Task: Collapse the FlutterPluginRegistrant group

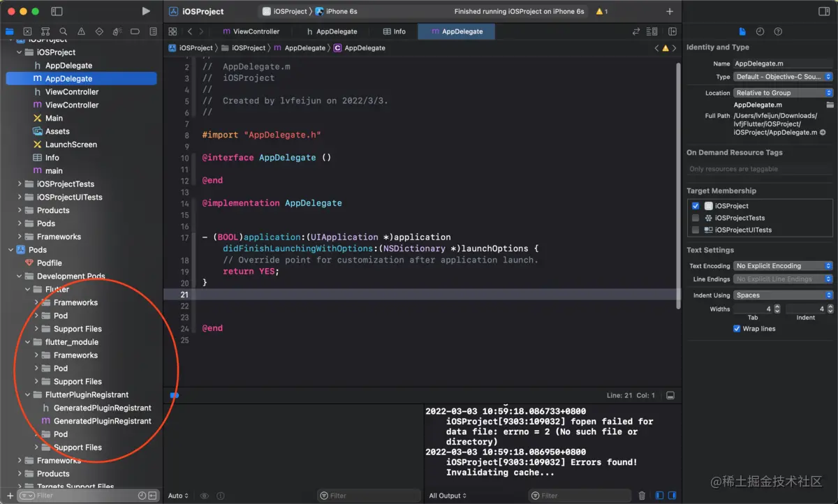Action: pyautogui.click(x=29, y=394)
